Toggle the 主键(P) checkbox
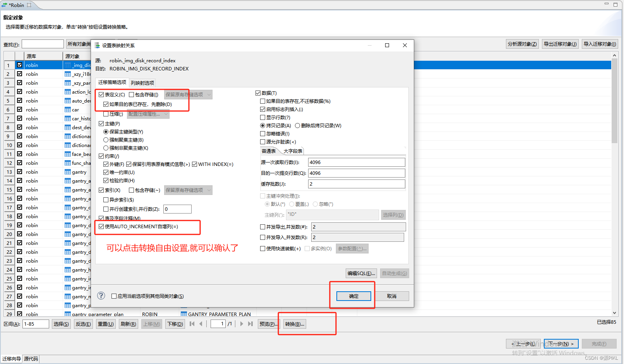Screen dimensions: 624x364 click(x=101, y=123)
